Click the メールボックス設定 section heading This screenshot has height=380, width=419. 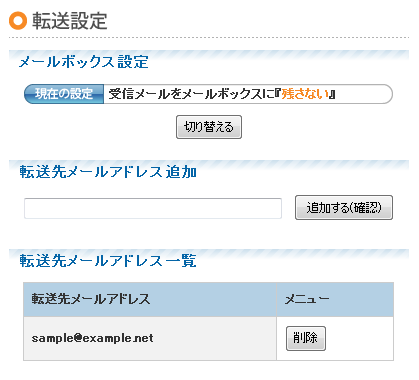(83, 62)
